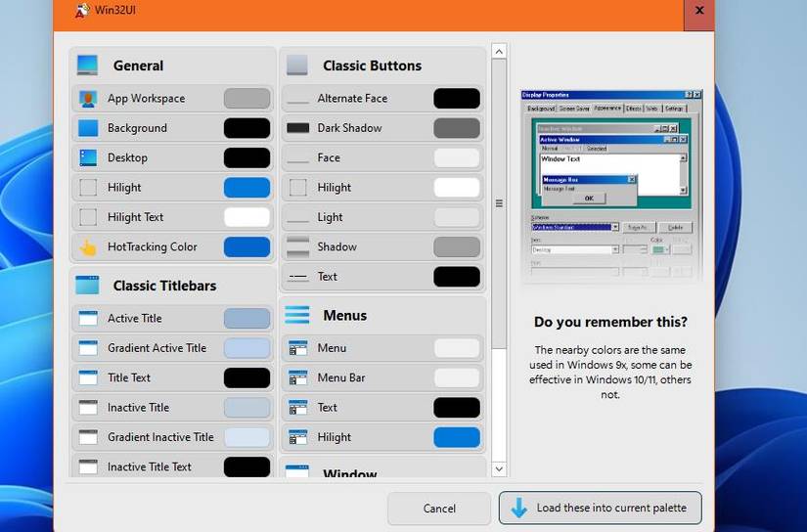Image resolution: width=807 pixels, height=532 pixels.
Task: Click the scrollbar up arrow
Action: click(x=499, y=51)
